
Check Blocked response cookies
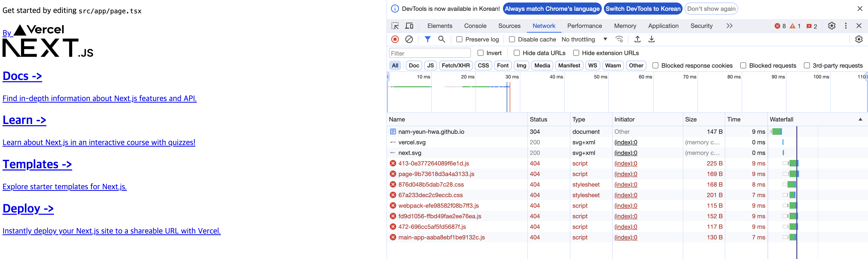pos(655,66)
